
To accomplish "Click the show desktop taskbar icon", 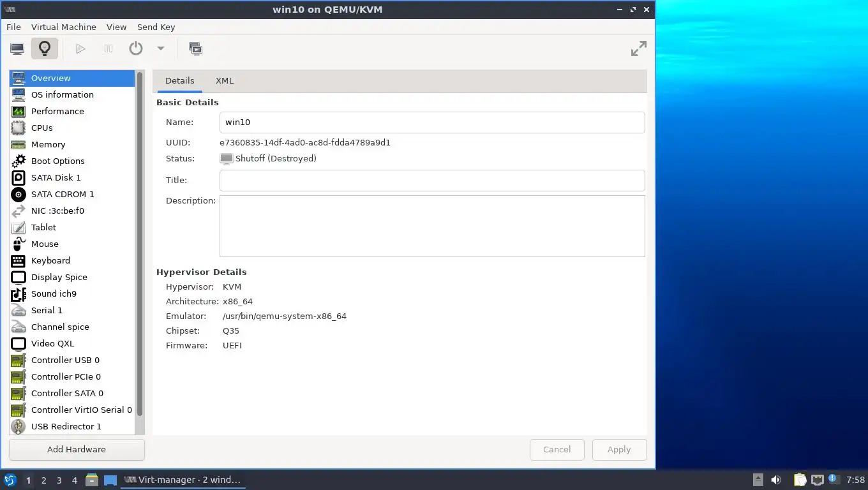I will (x=110, y=480).
